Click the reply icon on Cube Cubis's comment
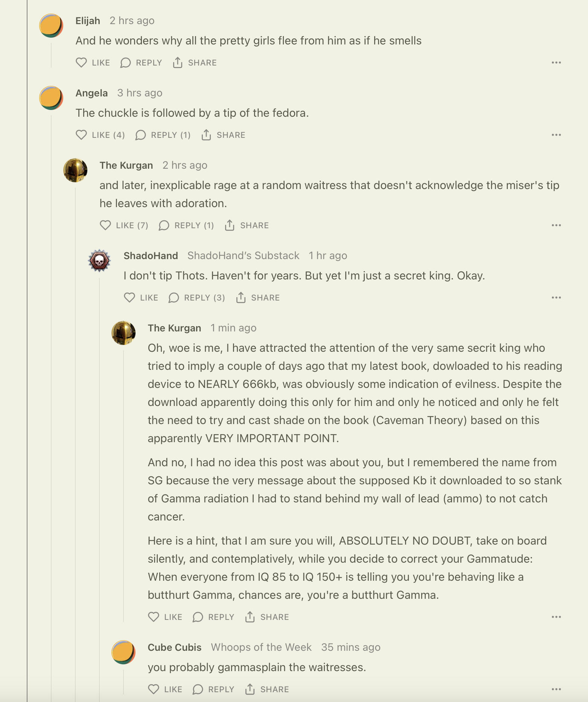The image size is (588, 702). [x=198, y=689]
